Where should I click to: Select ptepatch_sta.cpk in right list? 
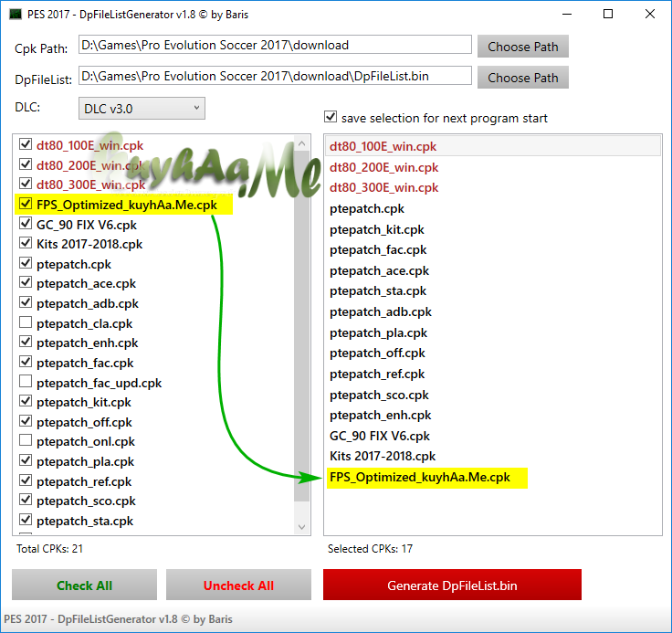coord(492,291)
